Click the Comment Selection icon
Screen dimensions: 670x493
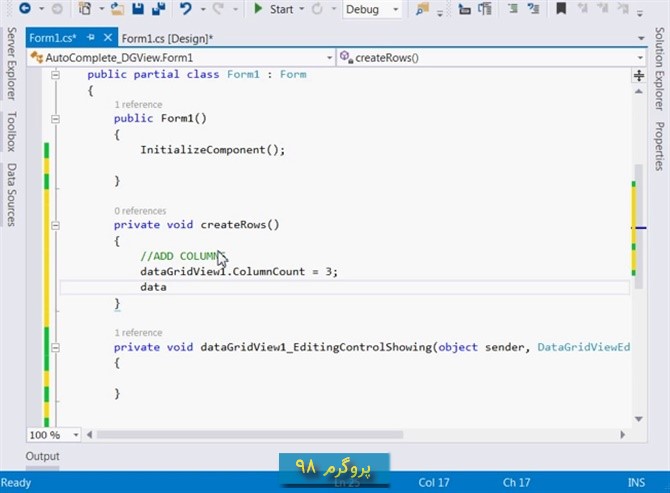pos(513,8)
